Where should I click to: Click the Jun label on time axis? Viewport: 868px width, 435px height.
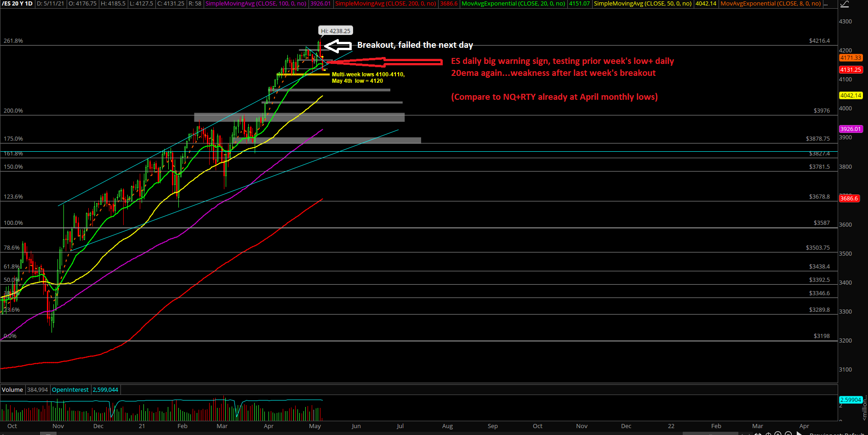(x=356, y=426)
